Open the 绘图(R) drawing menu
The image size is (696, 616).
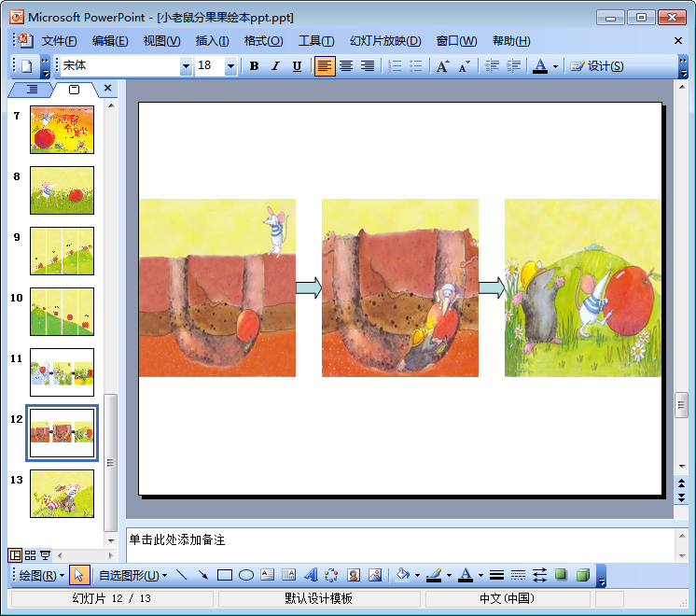tap(41, 576)
